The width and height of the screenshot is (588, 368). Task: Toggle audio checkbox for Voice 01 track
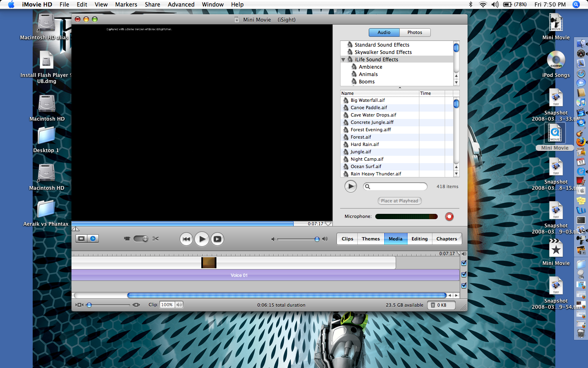click(x=464, y=275)
